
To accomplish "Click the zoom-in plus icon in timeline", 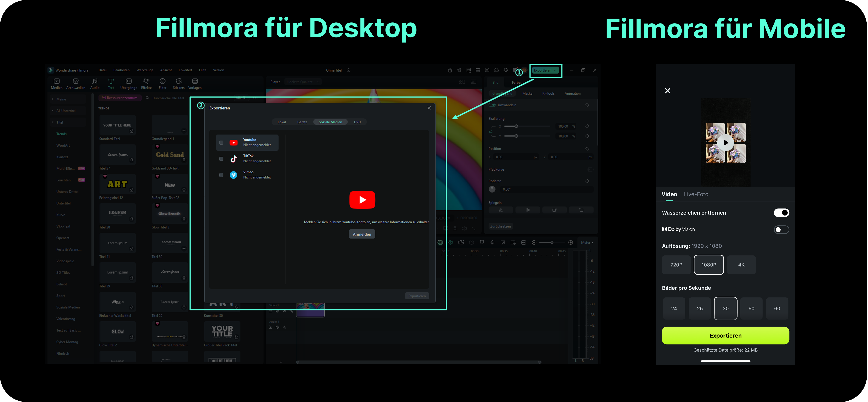I will [x=570, y=242].
